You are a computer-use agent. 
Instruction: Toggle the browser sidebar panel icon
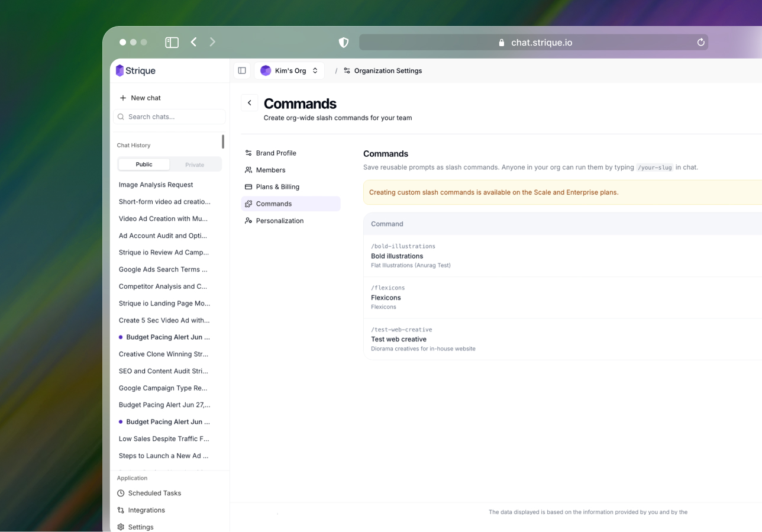[x=172, y=42]
